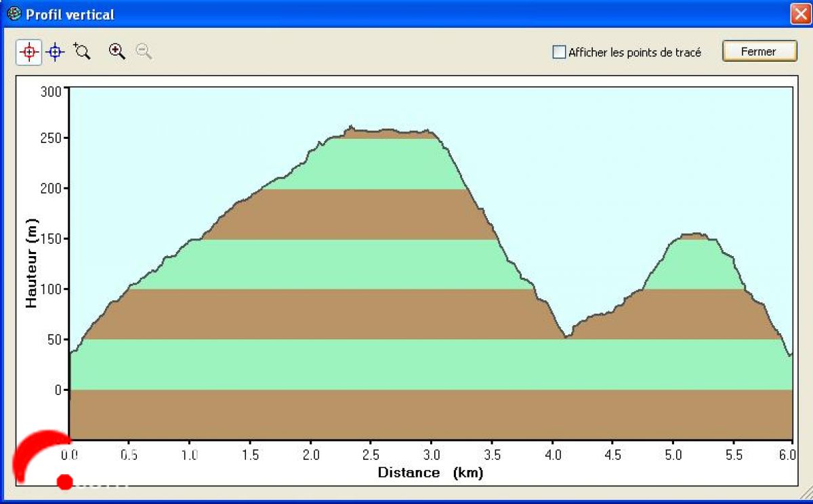
Task: Click the brown band below 0 m
Action: 430,415
